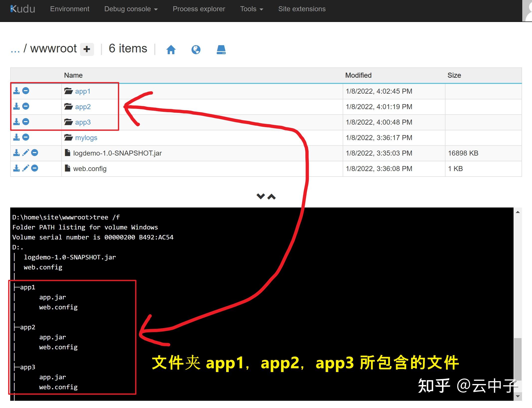The height and width of the screenshot is (408, 532).
Task: Open the mylogs folder link
Action: click(x=86, y=138)
